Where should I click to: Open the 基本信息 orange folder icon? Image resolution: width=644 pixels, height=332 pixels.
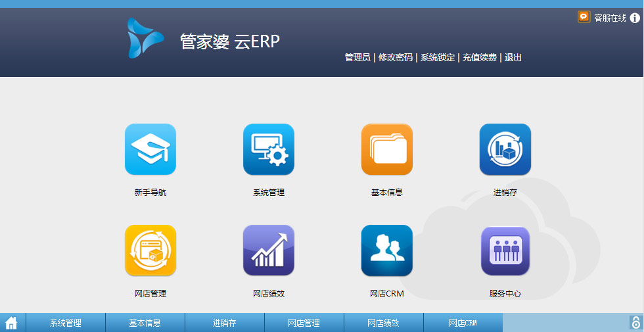coord(387,149)
